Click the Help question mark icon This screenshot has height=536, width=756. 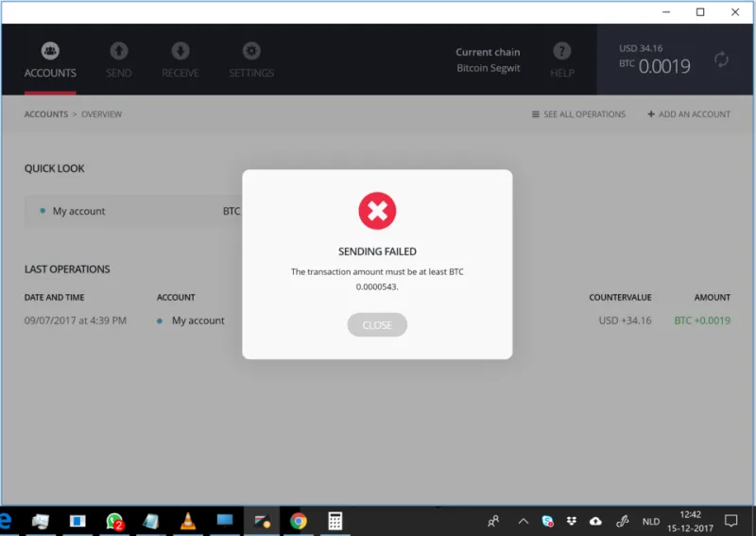pyautogui.click(x=562, y=51)
